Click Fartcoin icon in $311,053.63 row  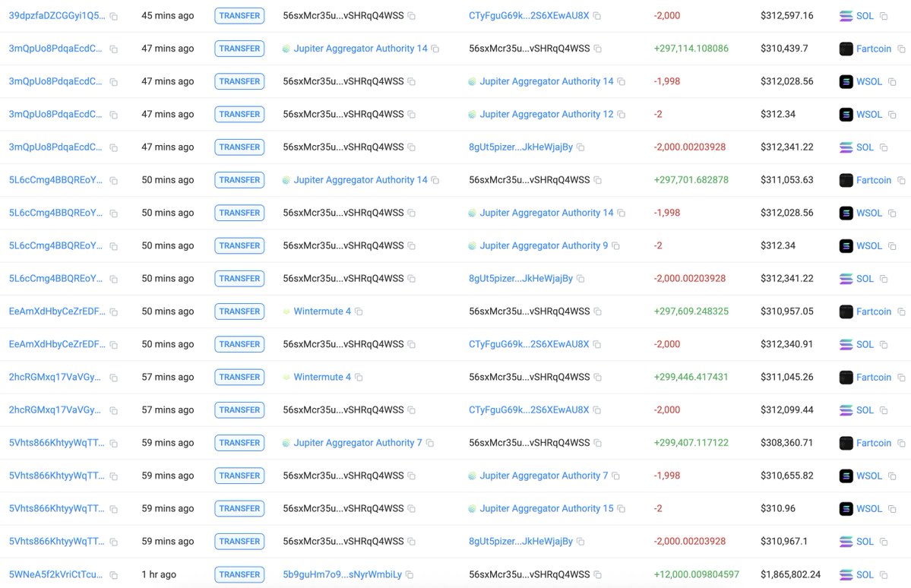tap(846, 180)
